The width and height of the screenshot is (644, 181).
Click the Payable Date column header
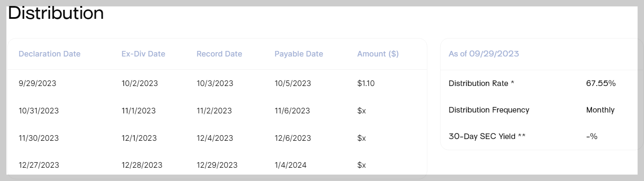tap(299, 54)
